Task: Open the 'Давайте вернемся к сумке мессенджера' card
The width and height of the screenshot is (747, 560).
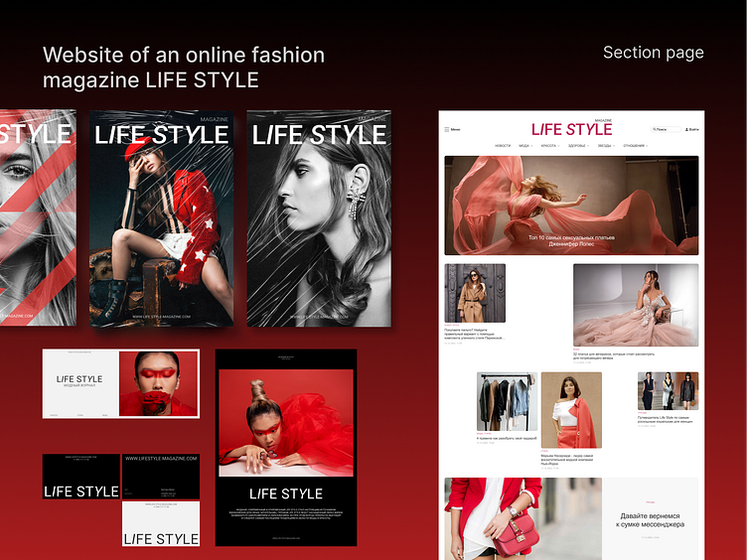Action: (651, 518)
